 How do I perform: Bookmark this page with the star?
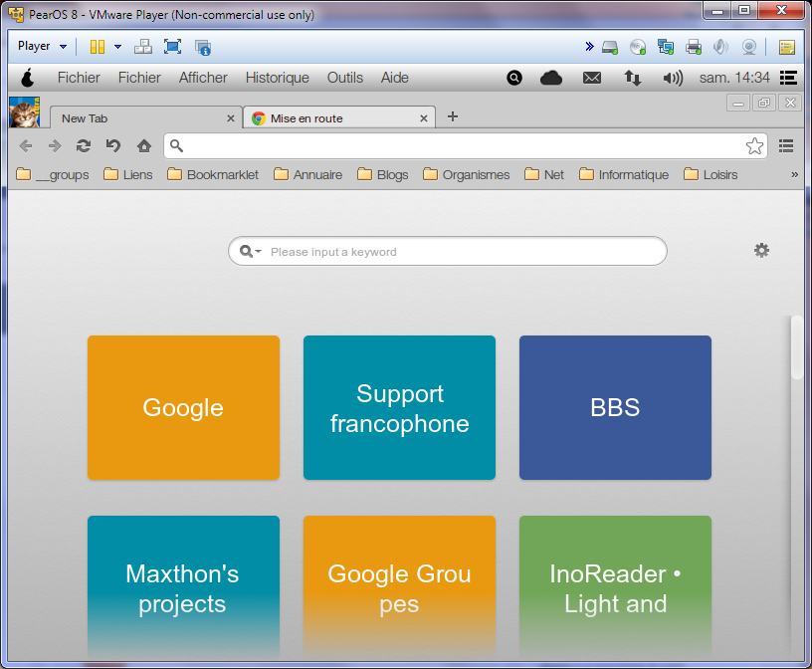point(754,146)
